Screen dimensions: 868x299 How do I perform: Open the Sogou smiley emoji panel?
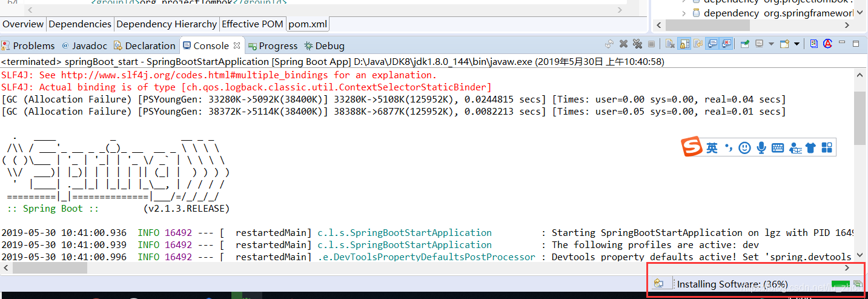point(744,148)
